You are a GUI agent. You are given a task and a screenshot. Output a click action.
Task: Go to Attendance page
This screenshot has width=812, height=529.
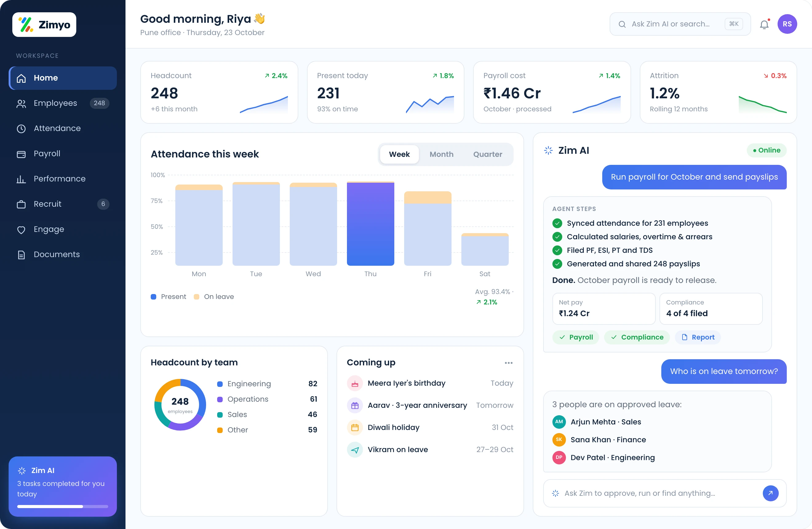click(63, 129)
